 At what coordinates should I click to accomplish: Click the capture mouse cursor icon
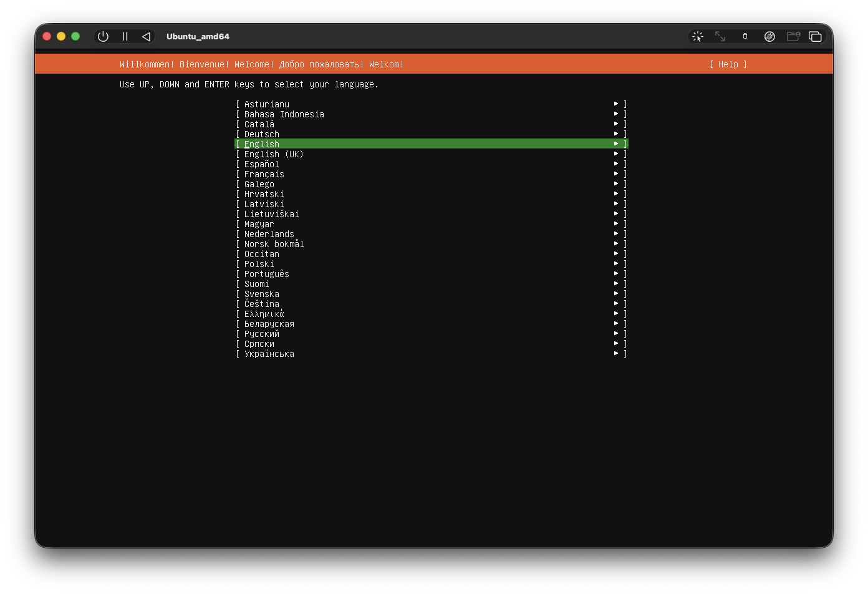pos(698,36)
